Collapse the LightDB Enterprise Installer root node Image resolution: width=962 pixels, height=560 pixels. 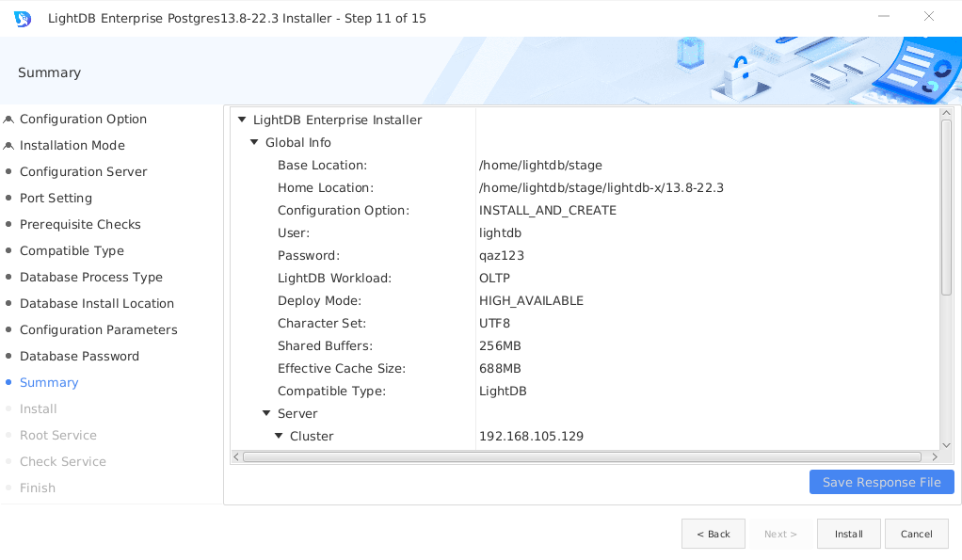pyautogui.click(x=241, y=120)
